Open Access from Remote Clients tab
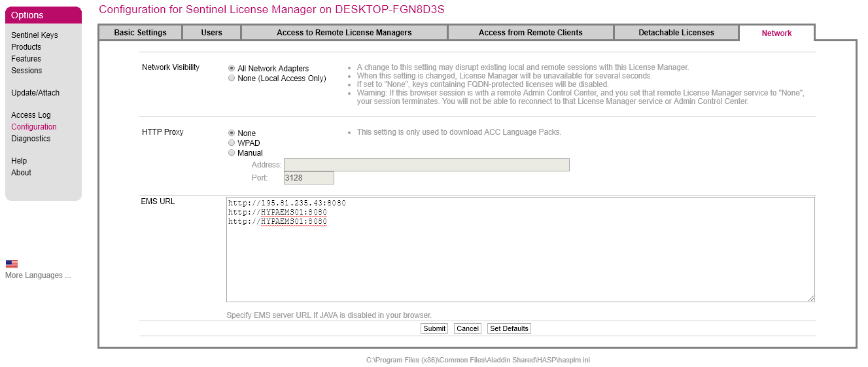This screenshot has height=367, width=868. tap(530, 33)
